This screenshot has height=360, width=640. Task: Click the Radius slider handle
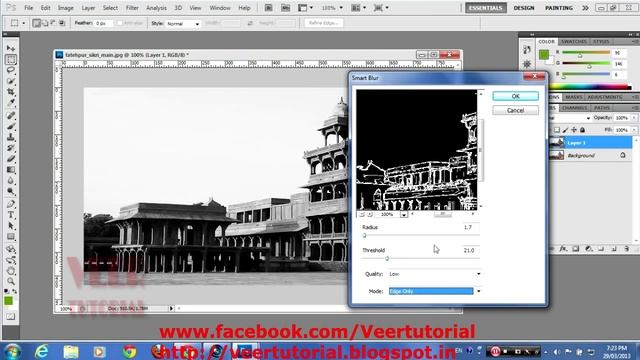364,236
